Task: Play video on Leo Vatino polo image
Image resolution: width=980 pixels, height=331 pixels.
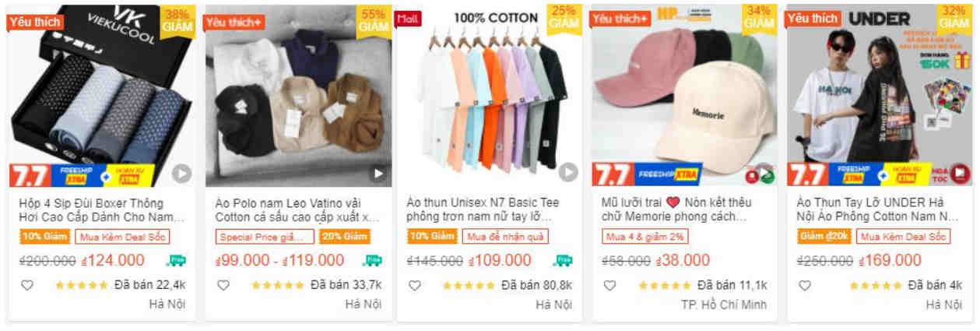Action: tap(378, 173)
